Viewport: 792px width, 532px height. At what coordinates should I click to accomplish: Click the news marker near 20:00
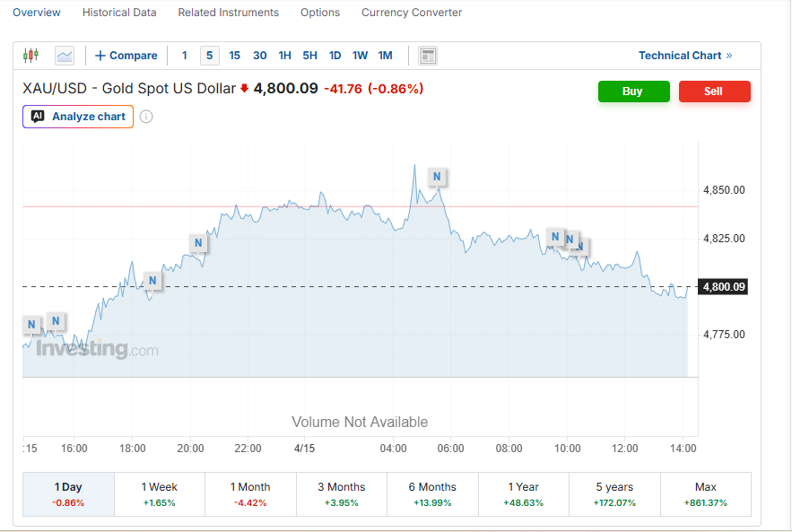coord(198,242)
